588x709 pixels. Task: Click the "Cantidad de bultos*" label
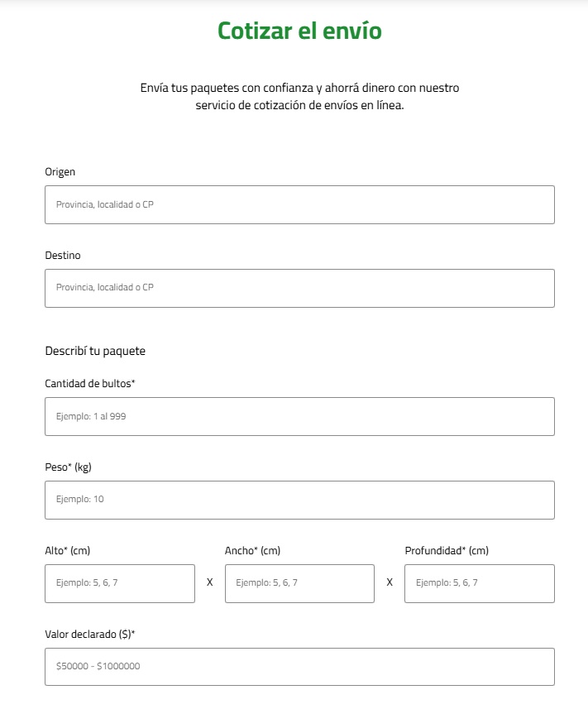(90, 384)
